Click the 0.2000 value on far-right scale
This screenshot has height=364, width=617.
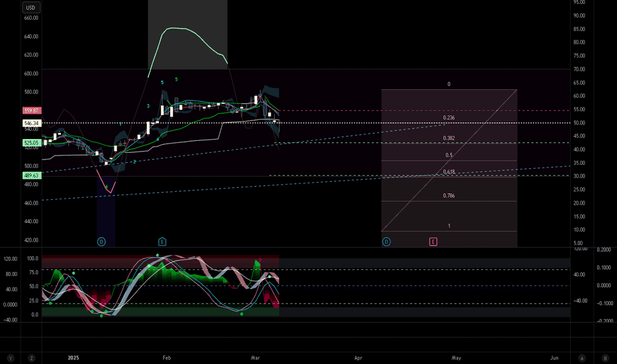click(604, 250)
